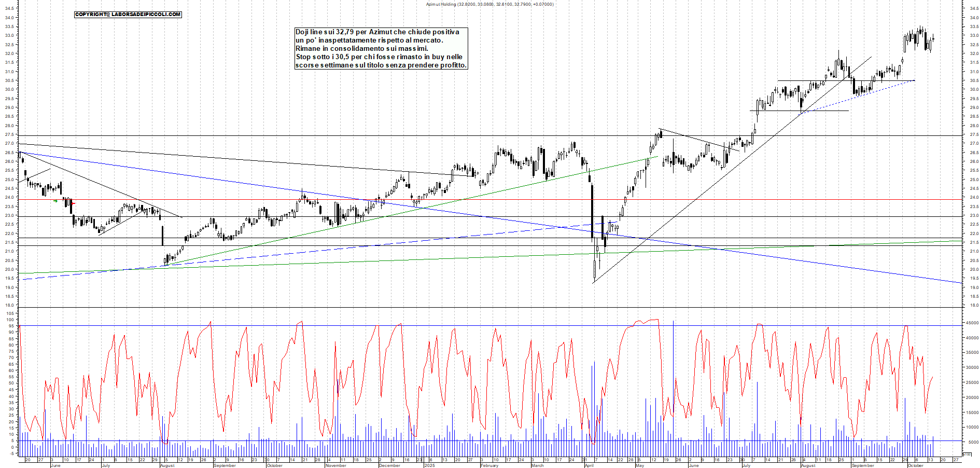Viewport: 980px width, 468px height.
Task: Click the small box at bottom-right corner
Action: pos(967,454)
